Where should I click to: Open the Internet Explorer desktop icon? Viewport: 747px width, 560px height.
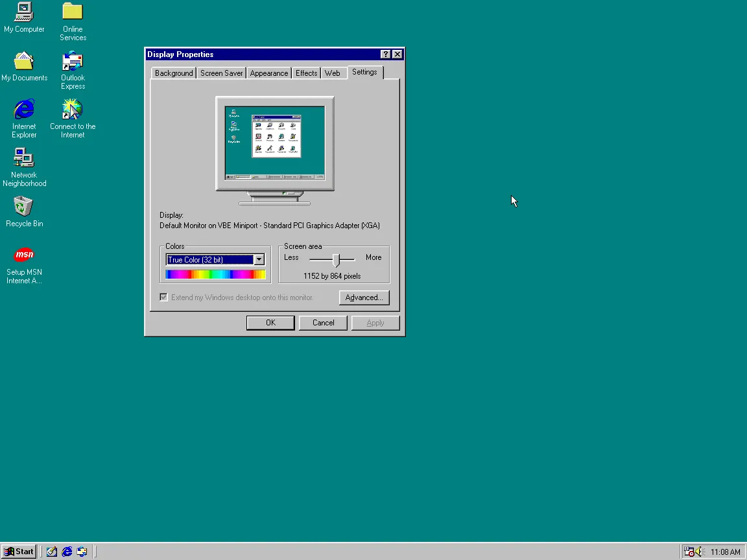pos(24,110)
